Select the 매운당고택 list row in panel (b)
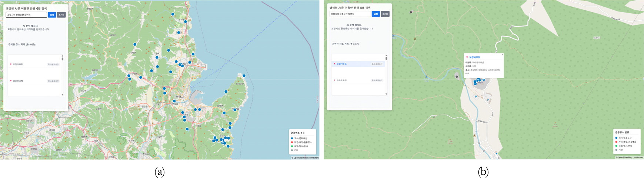 click(358, 80)
